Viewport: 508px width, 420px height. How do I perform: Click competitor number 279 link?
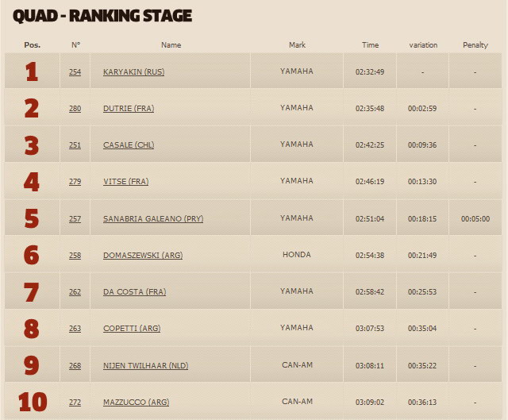point(75,182)
